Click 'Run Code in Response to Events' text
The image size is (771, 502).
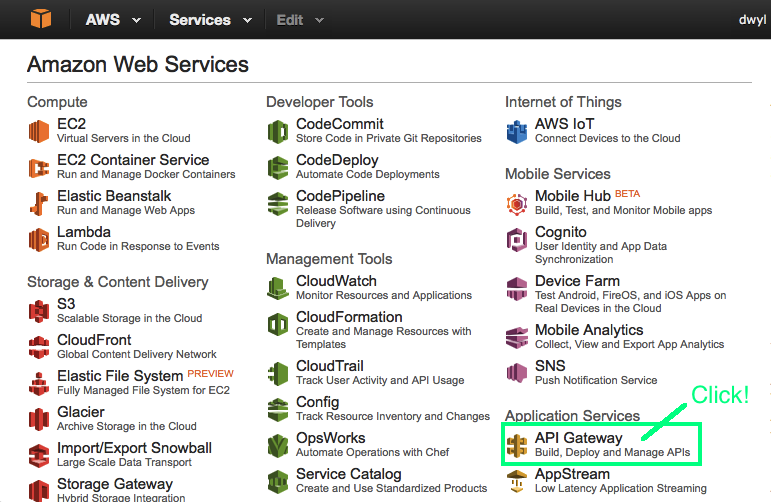click(x=138, y=246)
